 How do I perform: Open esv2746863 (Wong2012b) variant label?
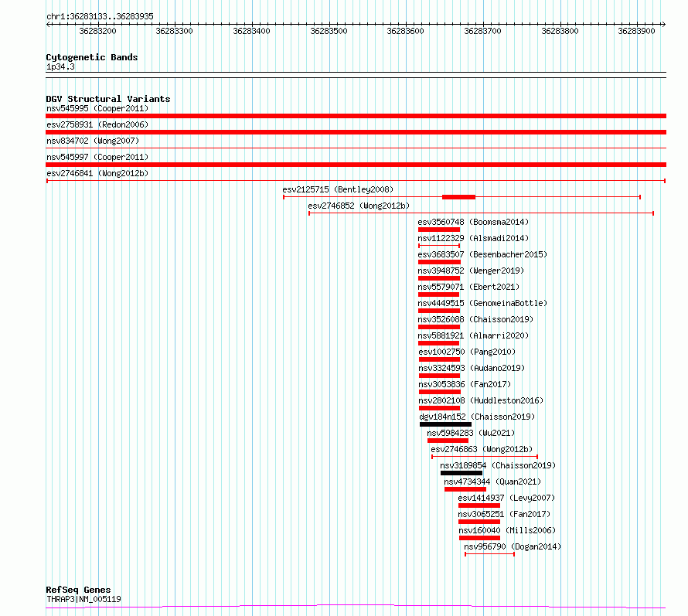482,449
